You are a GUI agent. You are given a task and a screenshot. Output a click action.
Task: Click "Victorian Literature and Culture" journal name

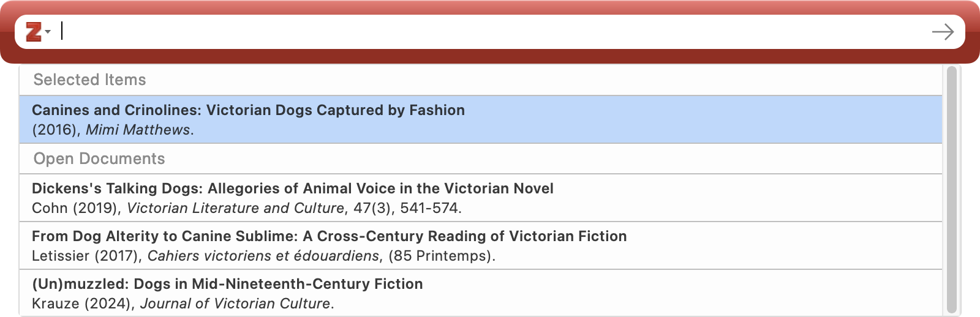pyautogui.click(x=235, y=208)
